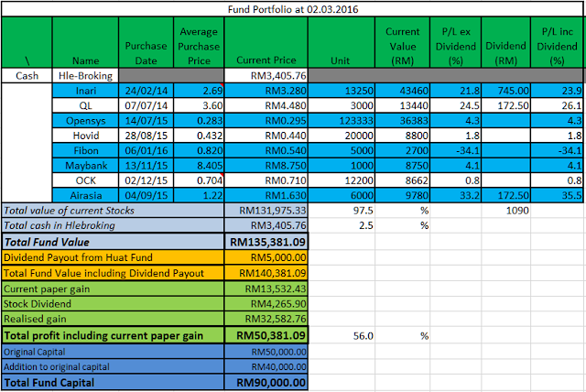Select the Current Price column header
Viewport: 586px width, 392px height.
(x=266, y=42)
